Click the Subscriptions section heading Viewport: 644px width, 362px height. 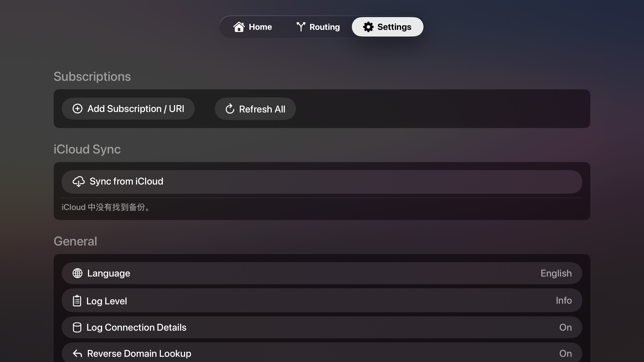92,76
